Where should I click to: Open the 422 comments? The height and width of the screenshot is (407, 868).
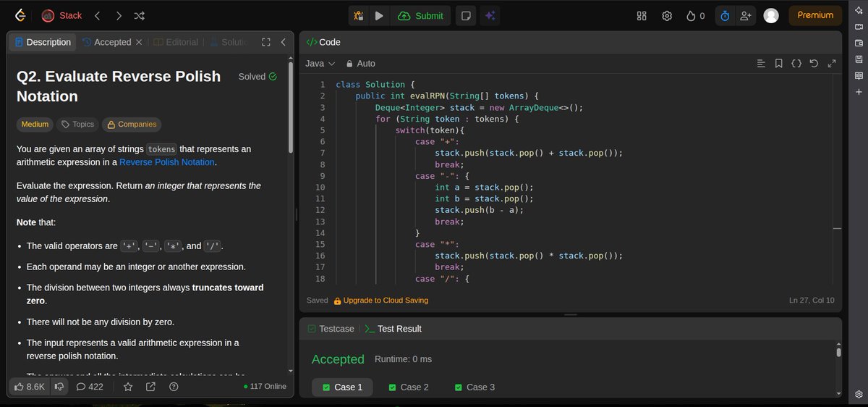89,387
